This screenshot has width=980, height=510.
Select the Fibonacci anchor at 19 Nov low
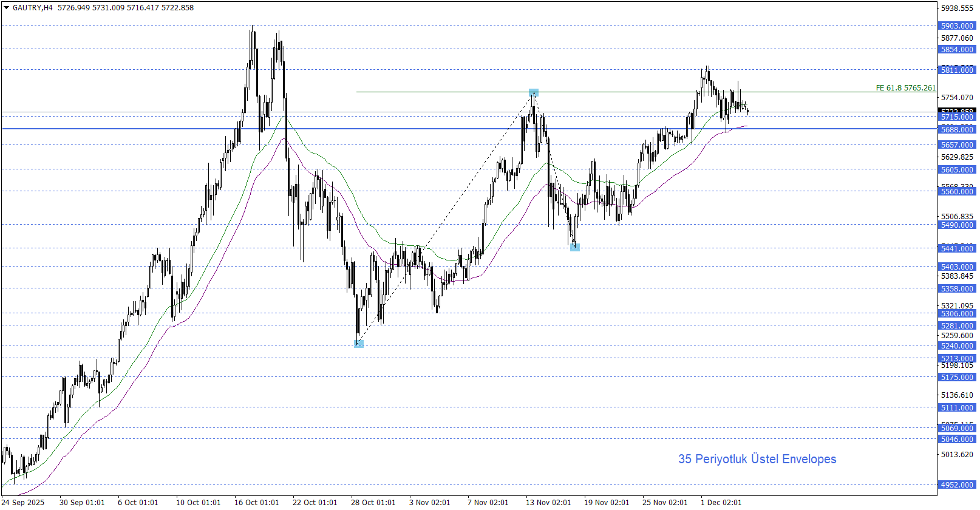click(575, 247)
